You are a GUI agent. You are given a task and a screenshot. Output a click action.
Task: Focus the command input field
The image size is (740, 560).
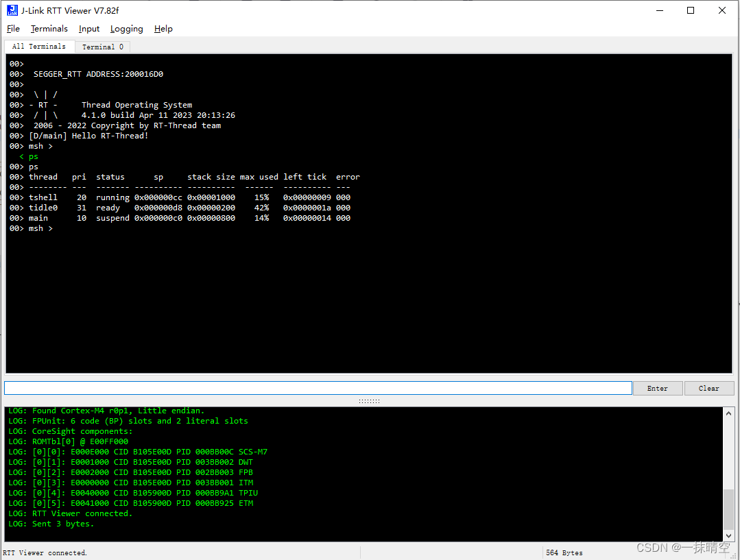(x=318, y=388)
